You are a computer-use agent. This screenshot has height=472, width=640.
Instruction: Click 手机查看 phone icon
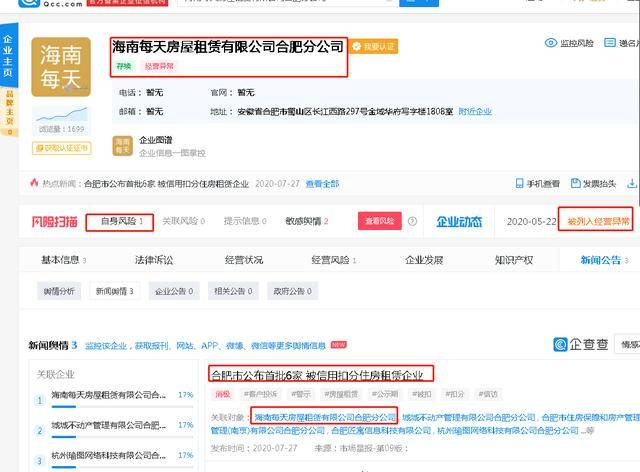click(519, 183)
